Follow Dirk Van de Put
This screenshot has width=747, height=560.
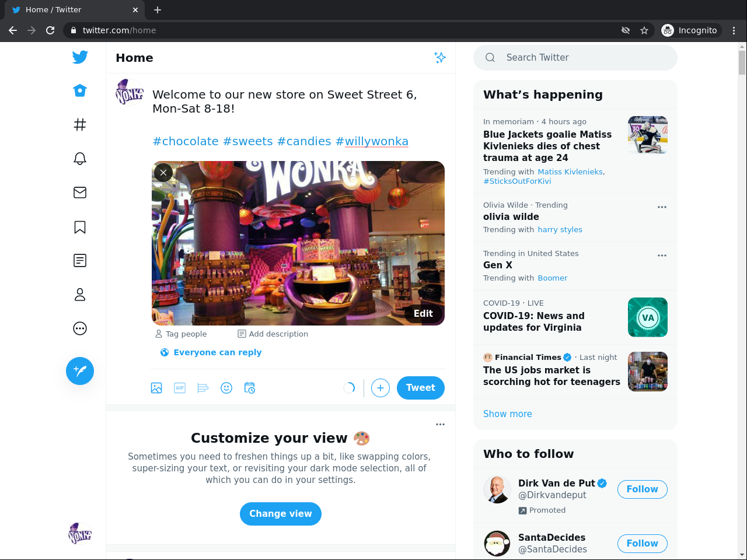643,489
